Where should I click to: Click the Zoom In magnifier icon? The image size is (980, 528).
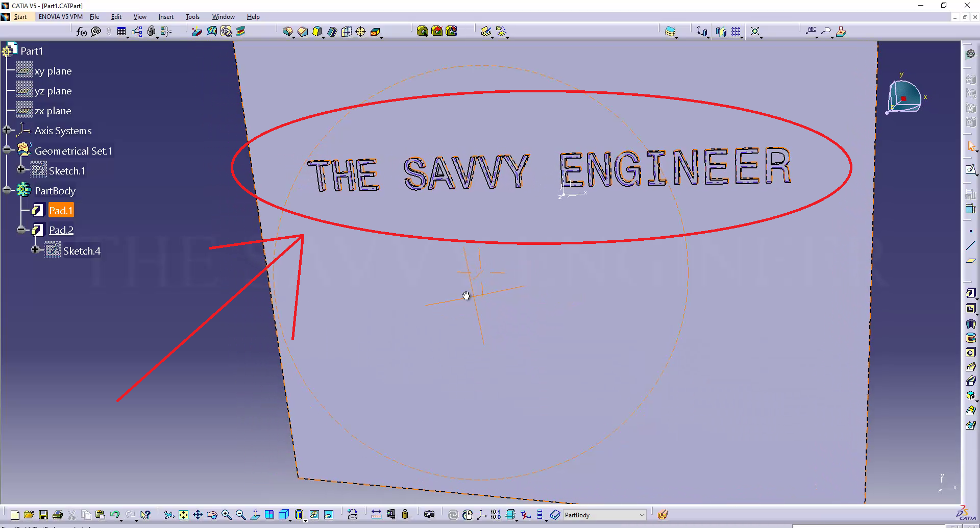(227, 515)
